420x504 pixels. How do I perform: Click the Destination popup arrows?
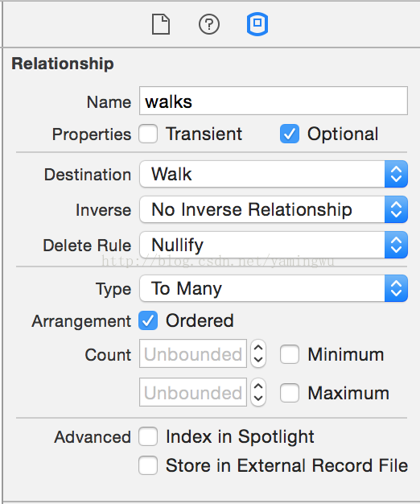[396, 174]
